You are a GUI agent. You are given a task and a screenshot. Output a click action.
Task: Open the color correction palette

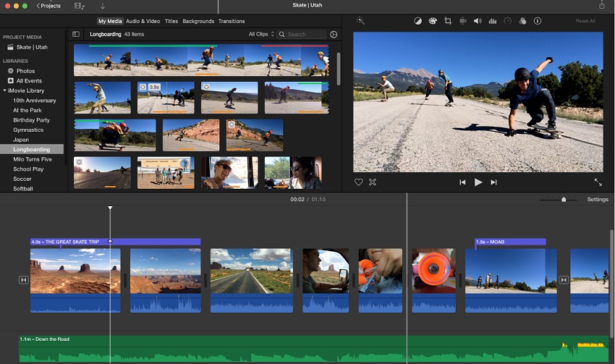(433, 21)
